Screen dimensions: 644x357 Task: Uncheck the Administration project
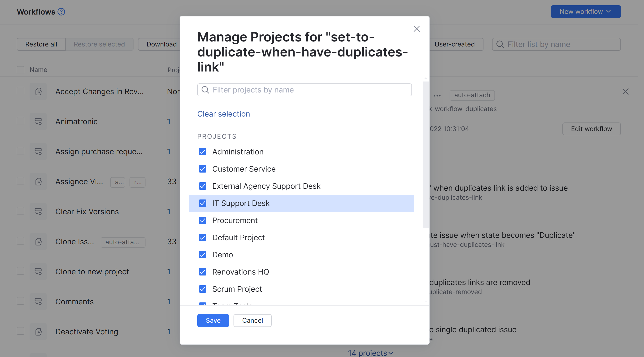coord(203,152)
